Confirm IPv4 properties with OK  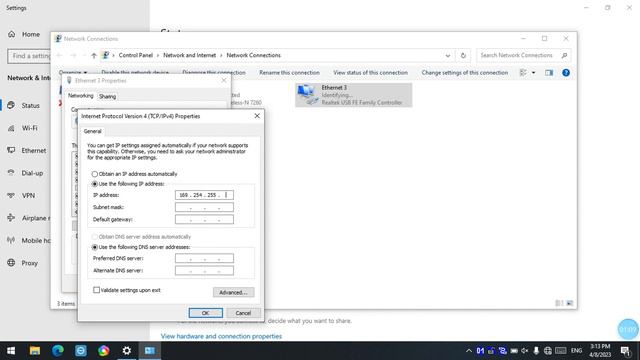(x=206, y=313)
